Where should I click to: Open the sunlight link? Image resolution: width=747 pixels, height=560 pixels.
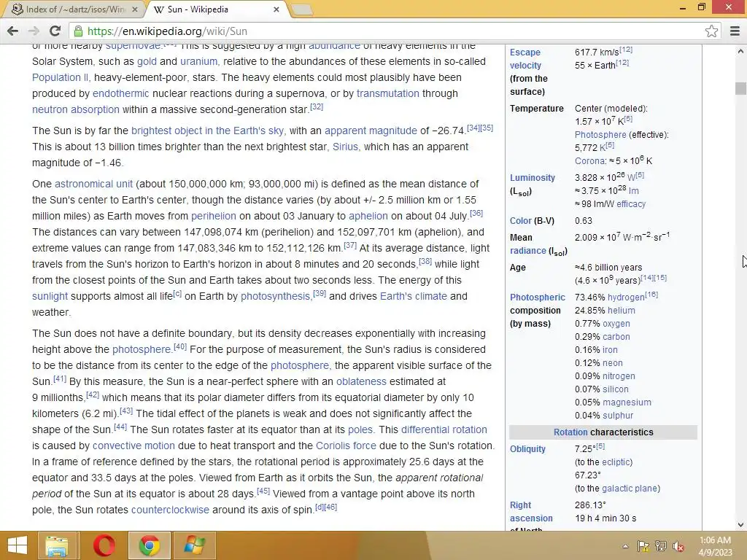click(50, 296)
